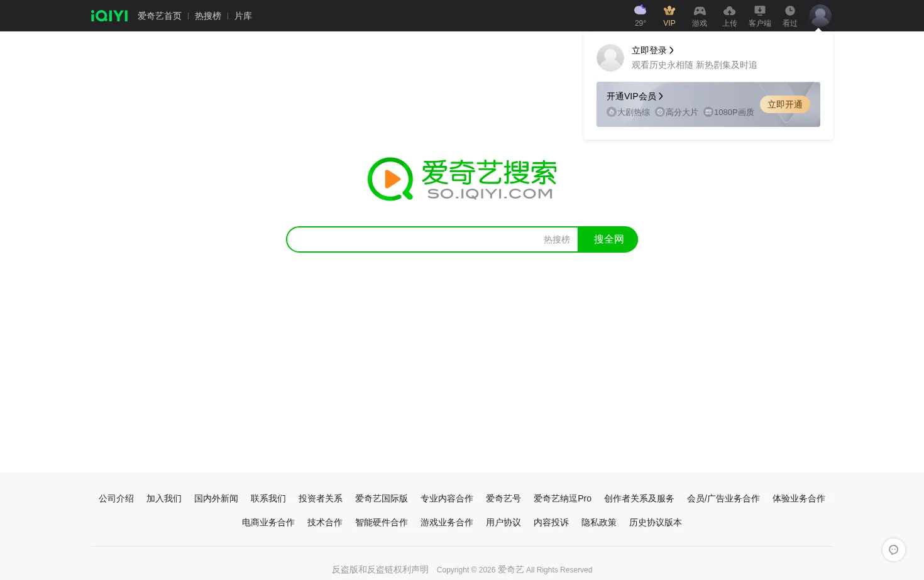Open the 国内外新闻 footer link

pyautogui.click(x=216, y=498)
